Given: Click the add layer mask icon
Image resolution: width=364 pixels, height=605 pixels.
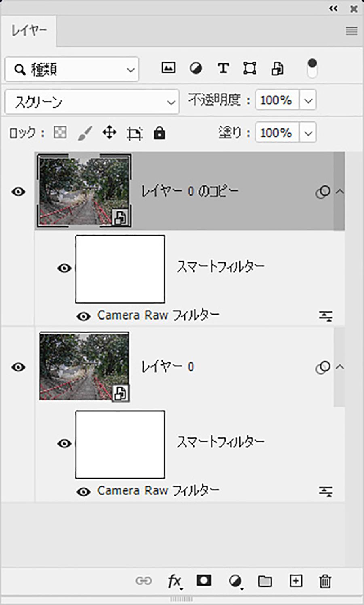Looking at the screenshot, I should tap(204, 581).
